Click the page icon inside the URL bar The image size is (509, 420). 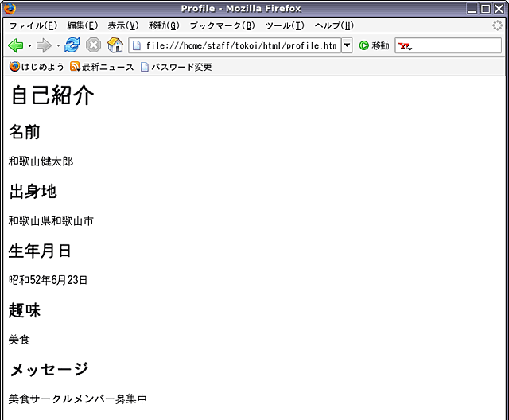click(x=137, y=45)
